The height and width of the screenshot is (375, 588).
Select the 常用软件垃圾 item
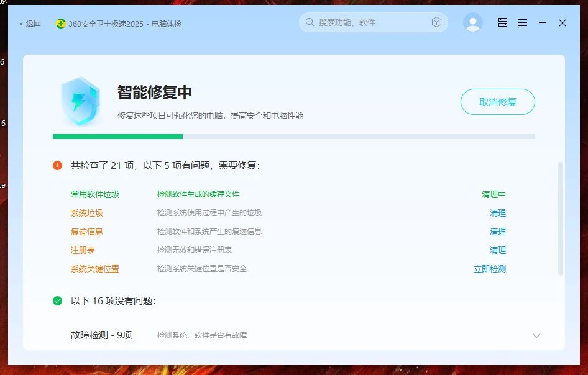(95, 194)
